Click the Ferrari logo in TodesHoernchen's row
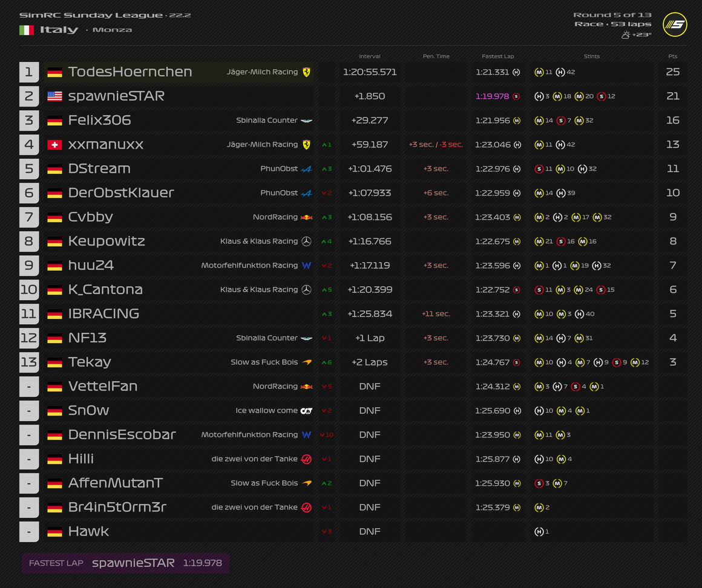 tap(306, 72)
